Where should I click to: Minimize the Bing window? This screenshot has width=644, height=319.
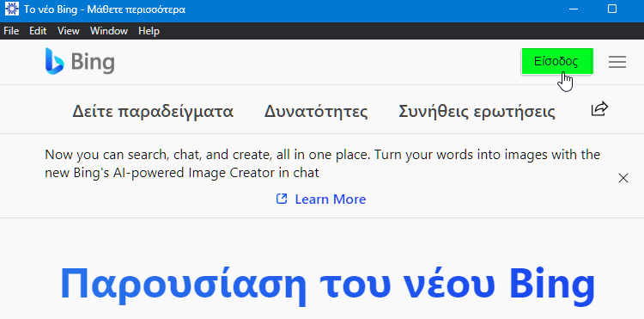pos(574,9)
